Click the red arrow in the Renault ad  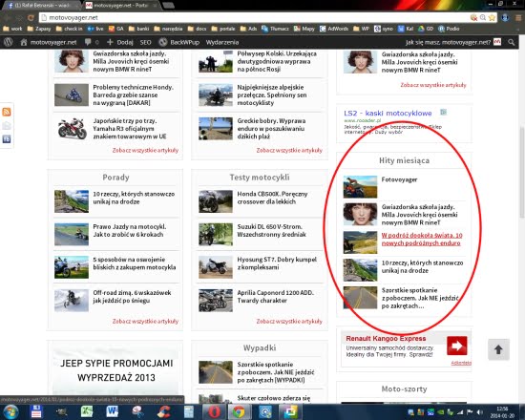tap(456, 346)
